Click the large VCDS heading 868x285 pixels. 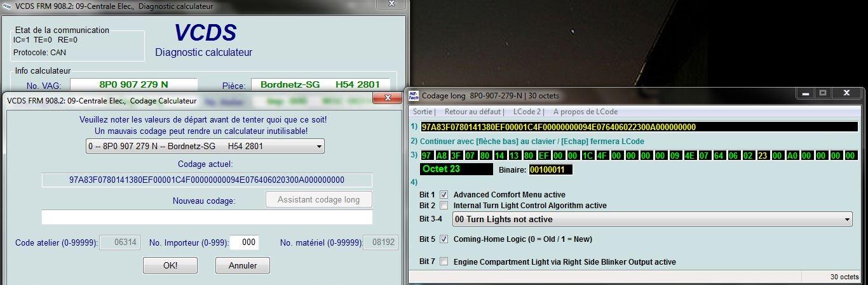tap(205, 33)
